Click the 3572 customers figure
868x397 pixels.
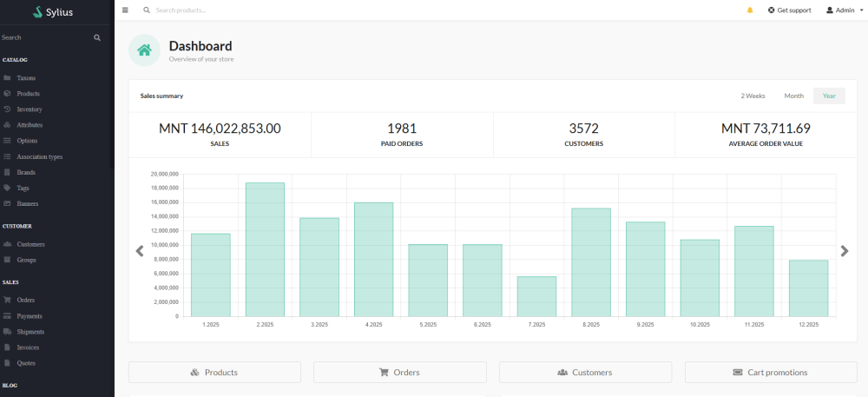[583, 129]
